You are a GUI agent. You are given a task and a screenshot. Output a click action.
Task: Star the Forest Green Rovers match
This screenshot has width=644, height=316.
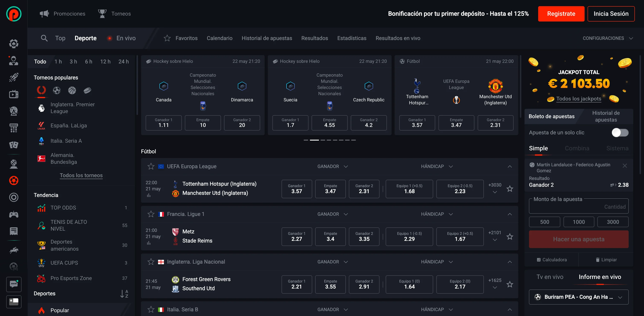pos(510,284)
